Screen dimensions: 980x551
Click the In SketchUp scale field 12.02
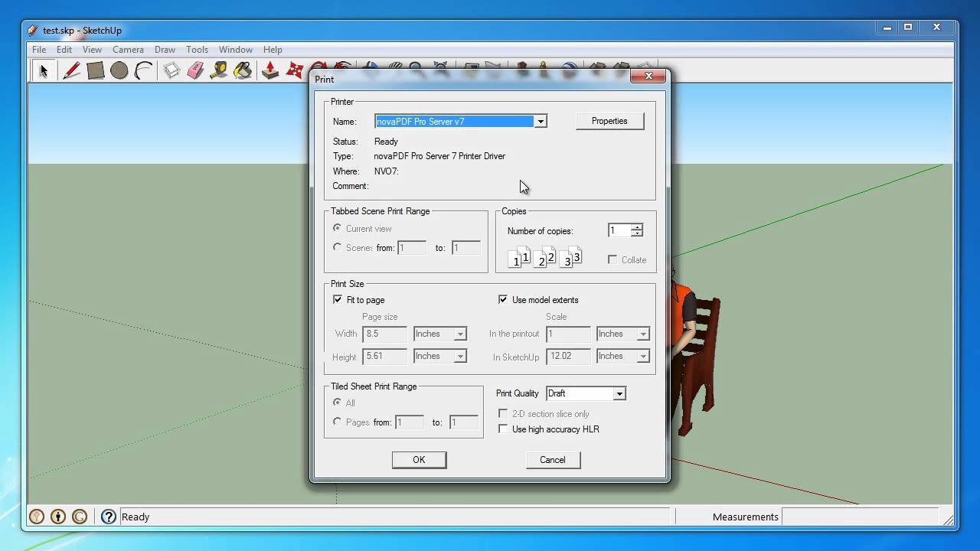pos(569,356)
